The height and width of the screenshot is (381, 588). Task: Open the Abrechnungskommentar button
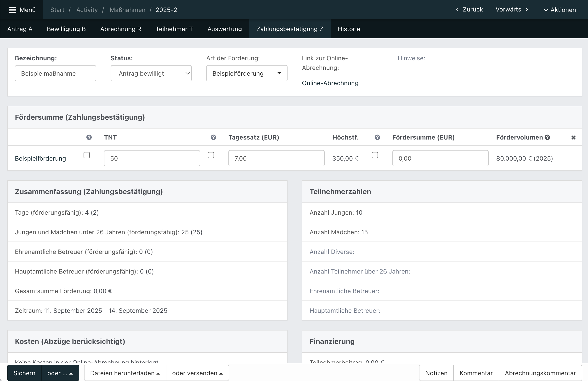tap(540, 373)
